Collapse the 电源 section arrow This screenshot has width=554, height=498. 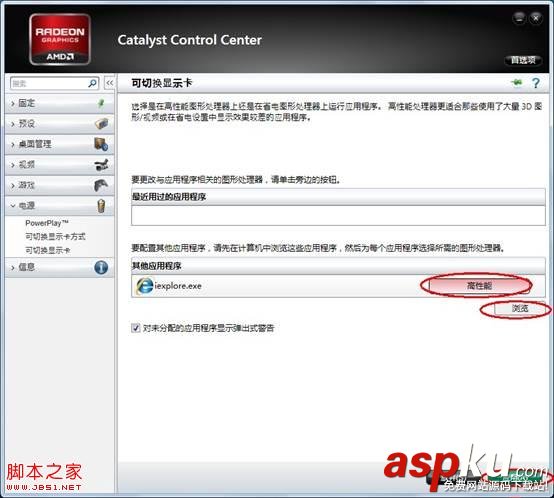coord(13,206)
